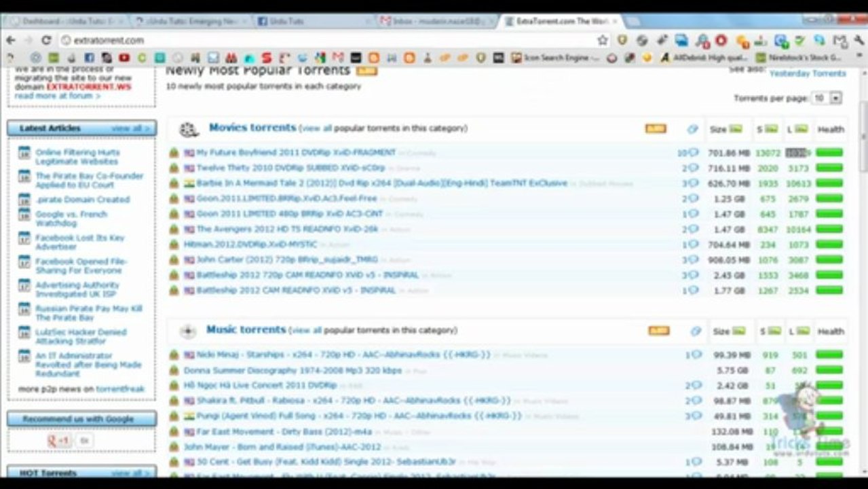Screen dimensions: 868x489
Task: Click the Movies torrents RSS badge
Action: coord(656,128)
